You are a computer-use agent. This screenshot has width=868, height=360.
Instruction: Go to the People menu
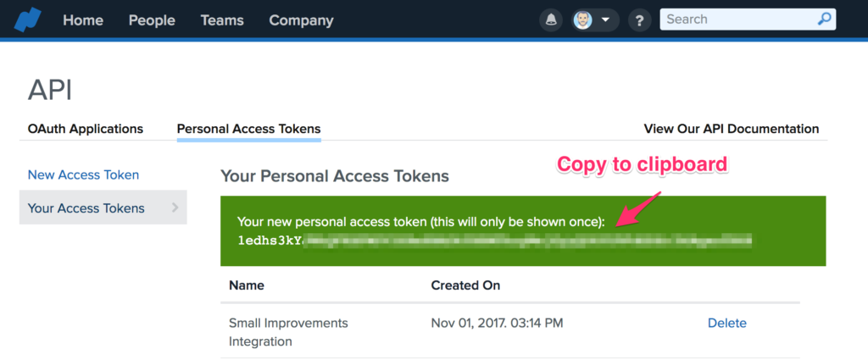(x=152, y=19)
